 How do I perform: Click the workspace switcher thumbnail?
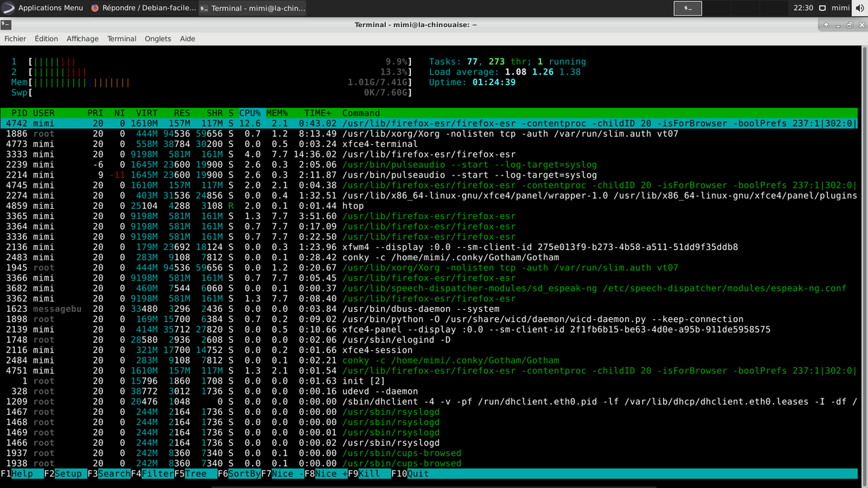pos(688,8)
